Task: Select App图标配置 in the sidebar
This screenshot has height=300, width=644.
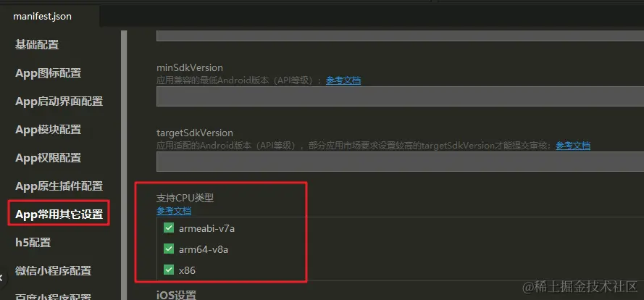Action: tap(48, 72)
